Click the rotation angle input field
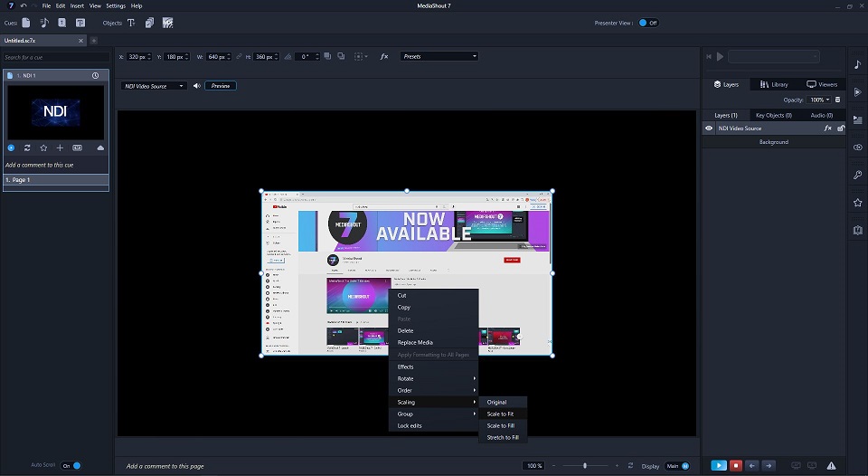Viewport: 868px width, 476px height. pyautogui.click(x=307, y=56)
